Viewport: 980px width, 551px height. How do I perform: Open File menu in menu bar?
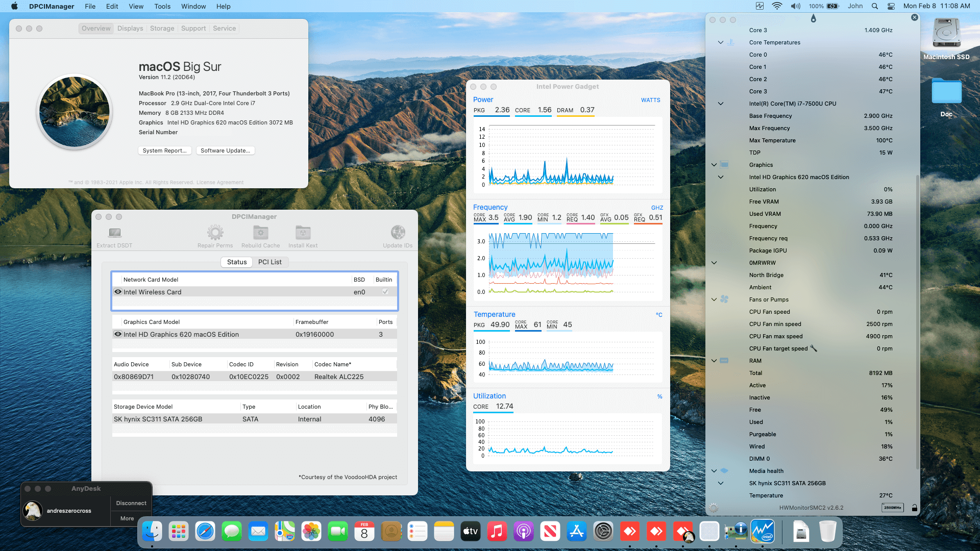pos(90,6)
